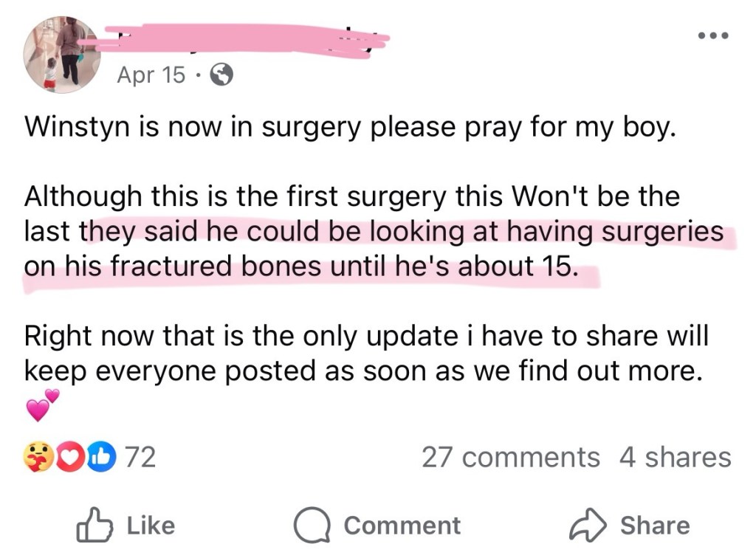
Task: Click the pink two-hearts emoji
Action: click(41, 405)
